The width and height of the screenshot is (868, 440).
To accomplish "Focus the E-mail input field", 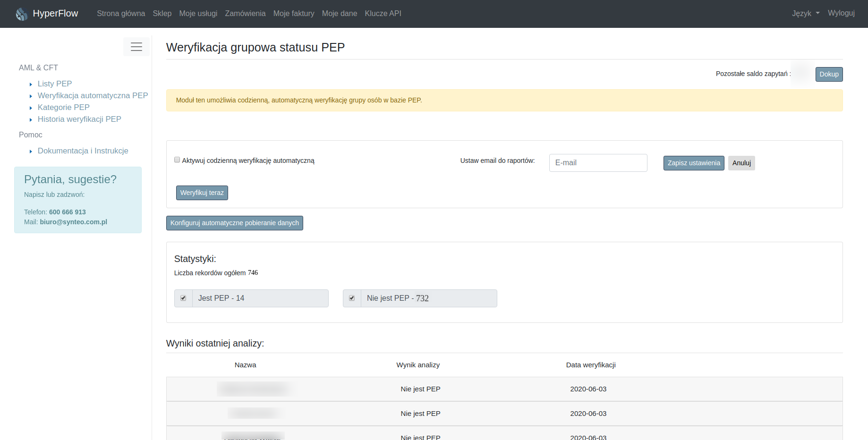I will click(598, 163).
